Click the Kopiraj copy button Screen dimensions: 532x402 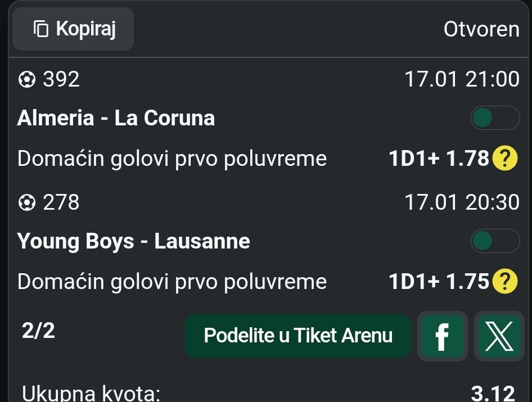(x=73, y=29)
